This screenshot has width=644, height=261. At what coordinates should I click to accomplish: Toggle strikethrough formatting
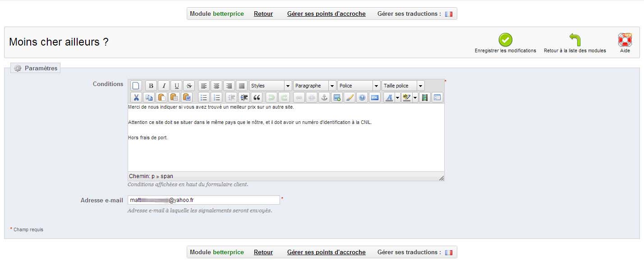[189, 86]
